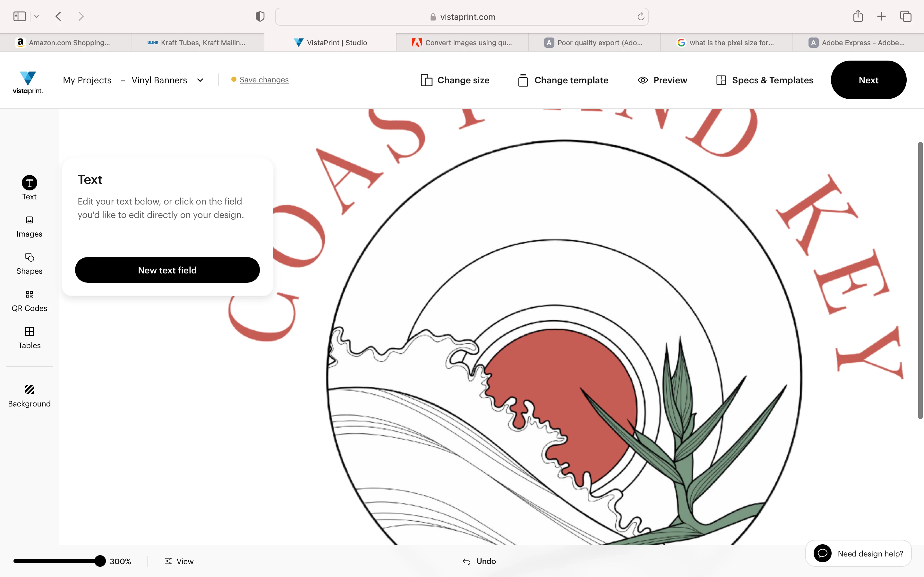This screenshot has width=924, height=577.
Task: Open the Text tool in sidebar
Action: [30, 188]
